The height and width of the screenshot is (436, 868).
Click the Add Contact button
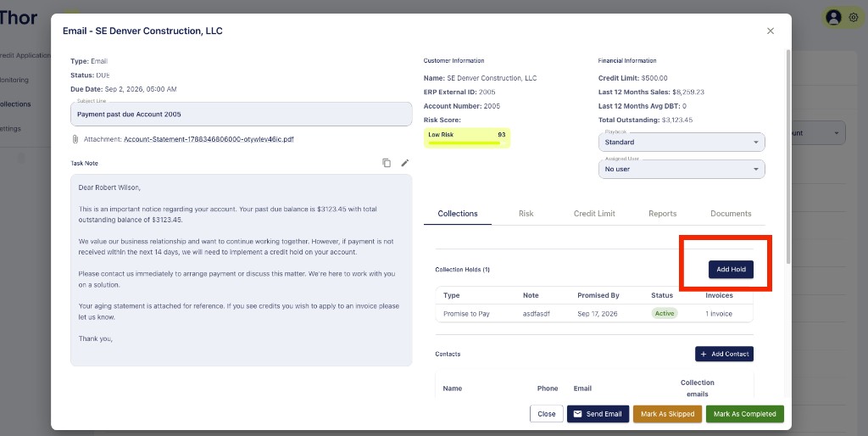724,354
